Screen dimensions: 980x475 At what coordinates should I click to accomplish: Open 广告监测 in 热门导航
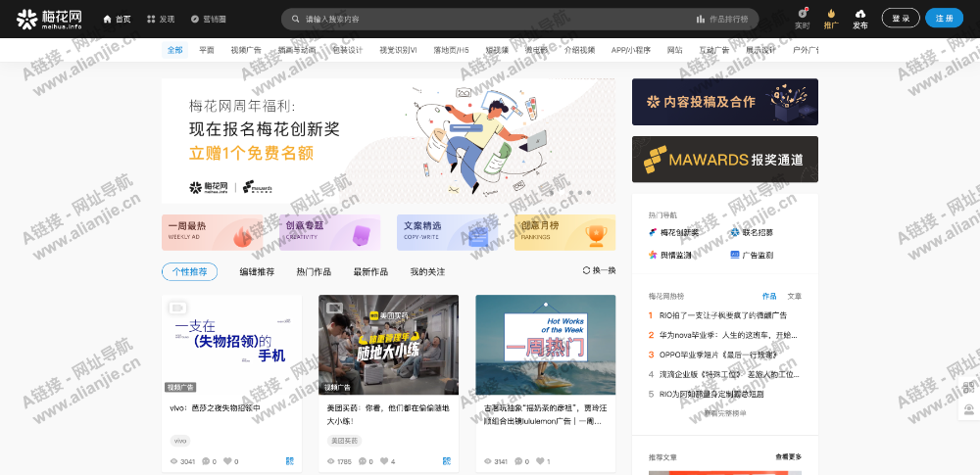tap(752, 255)
